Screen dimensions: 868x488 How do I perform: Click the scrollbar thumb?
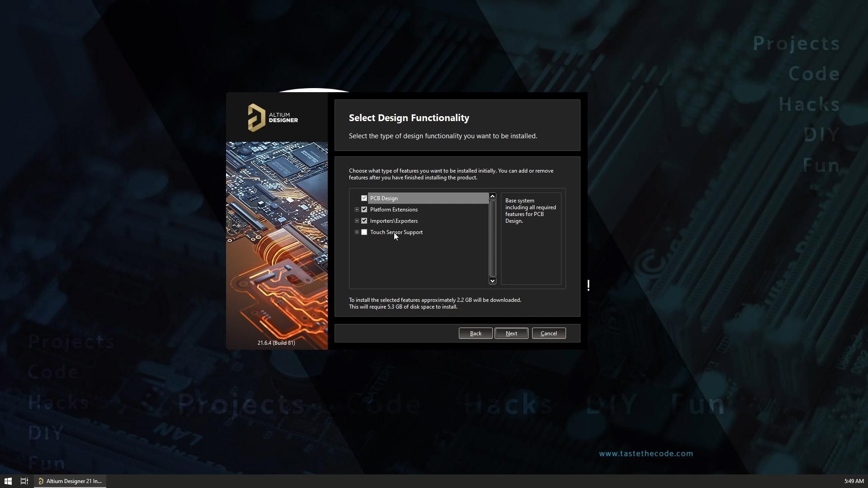tap(492, 237)
